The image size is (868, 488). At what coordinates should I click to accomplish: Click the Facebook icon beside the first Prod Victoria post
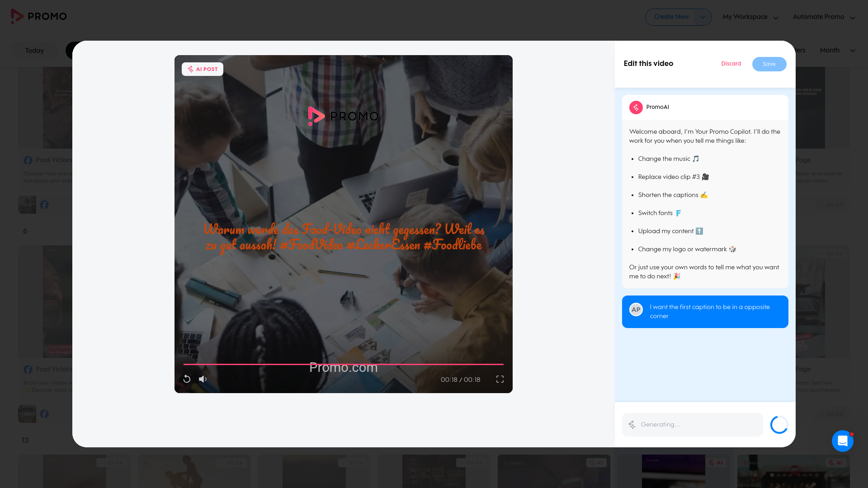click(28, 160)
